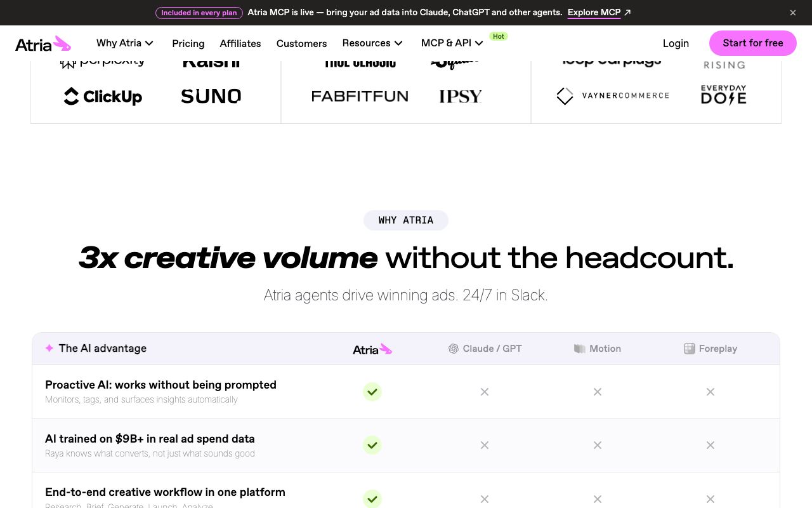
Task: Open the Customers page
Action: [x=302, y=43]
